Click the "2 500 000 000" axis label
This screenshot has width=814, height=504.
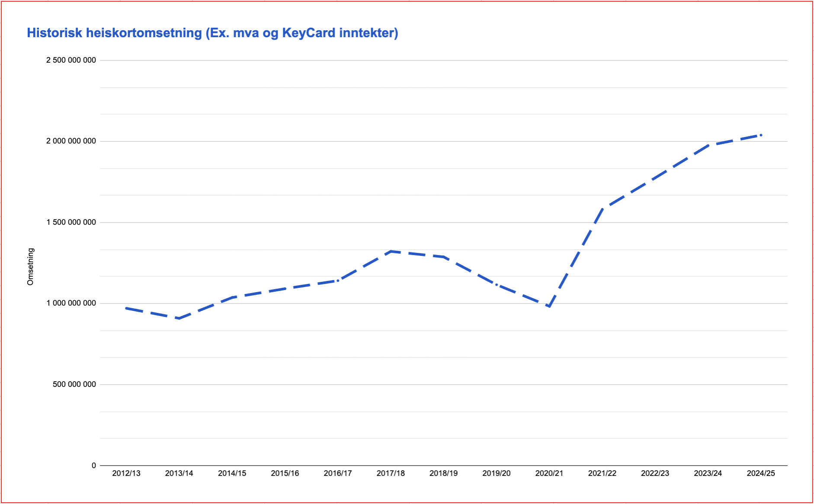click(71, 60)
